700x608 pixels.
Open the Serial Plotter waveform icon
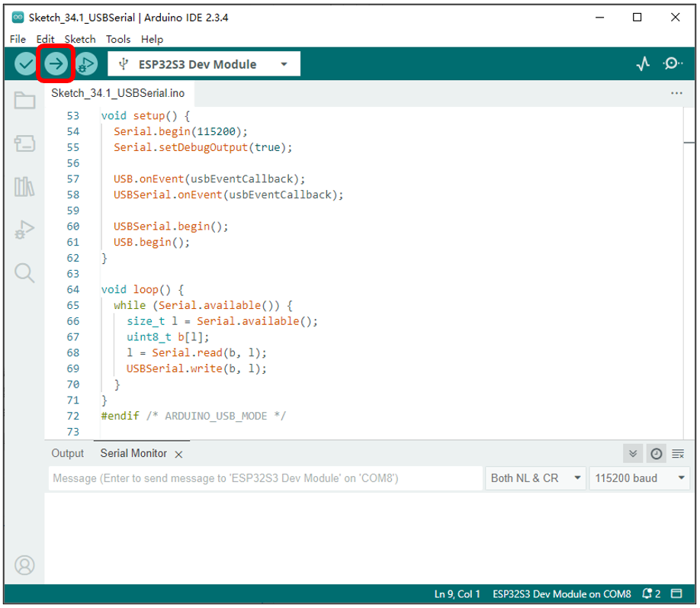pos(643,64)
